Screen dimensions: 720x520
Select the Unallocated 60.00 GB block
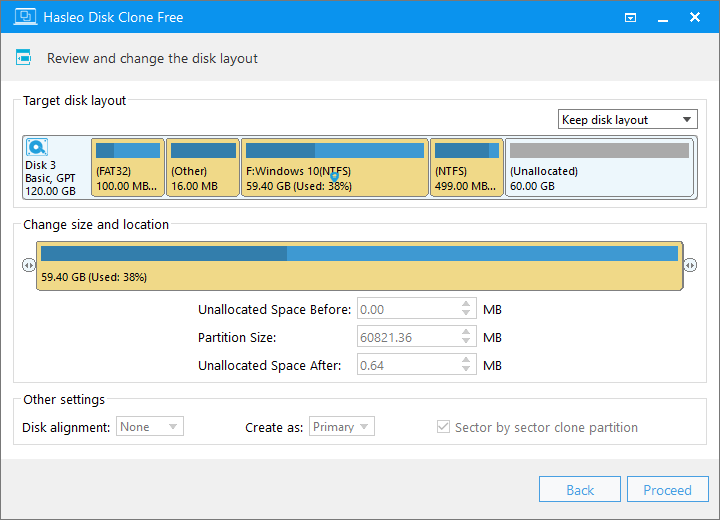[x=599, y=168]
